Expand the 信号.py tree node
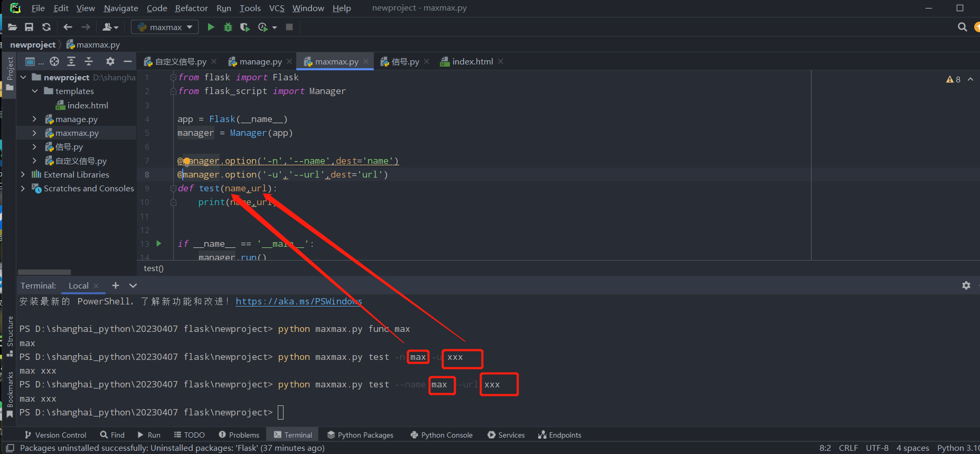The height and width of the screenshot is (454, 980). [35, 146]
